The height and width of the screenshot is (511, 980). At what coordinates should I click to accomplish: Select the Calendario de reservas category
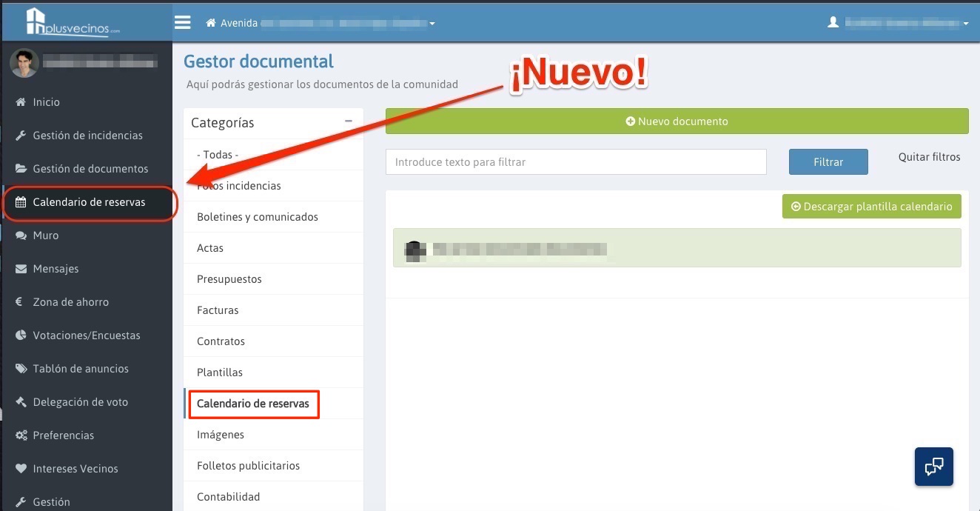coord(253,404)
